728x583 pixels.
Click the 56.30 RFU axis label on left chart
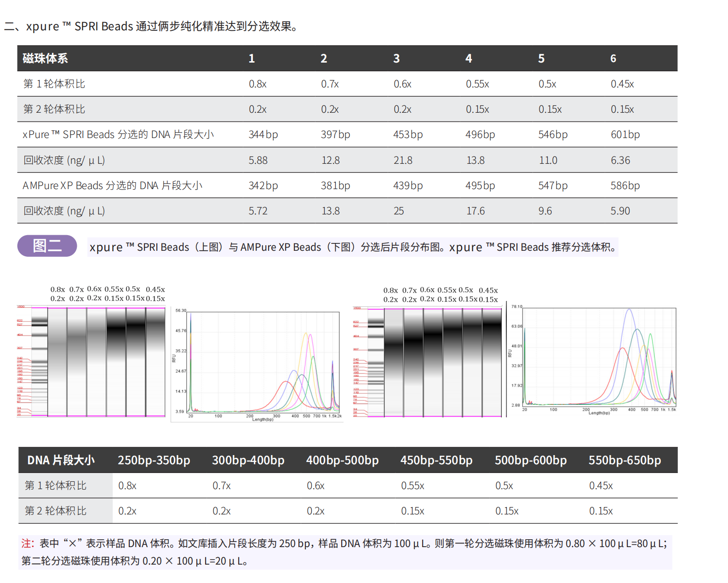pyautogui.click(x=181, y=311)
